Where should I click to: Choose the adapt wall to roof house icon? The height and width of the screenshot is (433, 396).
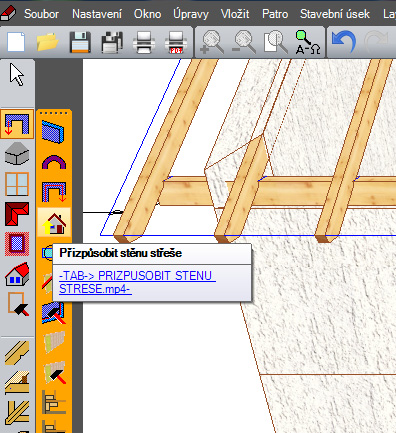54,222
